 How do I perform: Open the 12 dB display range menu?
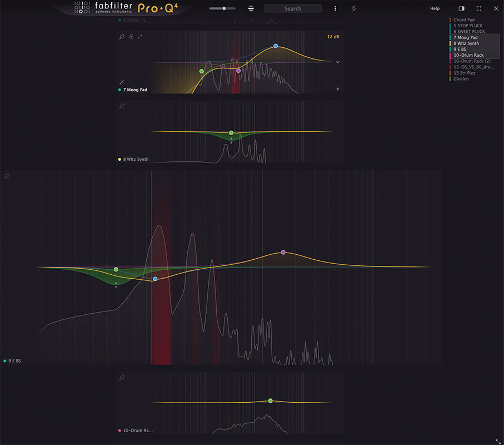click(x=333, y=37)
